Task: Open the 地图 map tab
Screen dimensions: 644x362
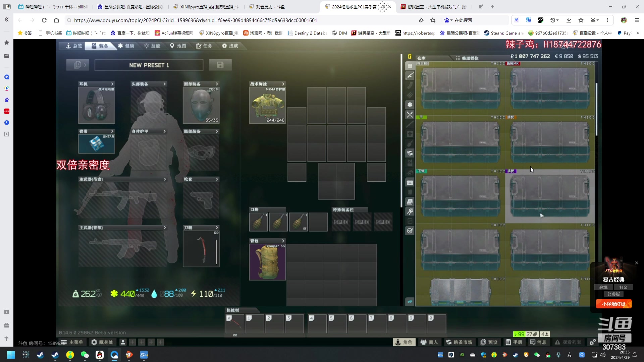Action: 178,46
